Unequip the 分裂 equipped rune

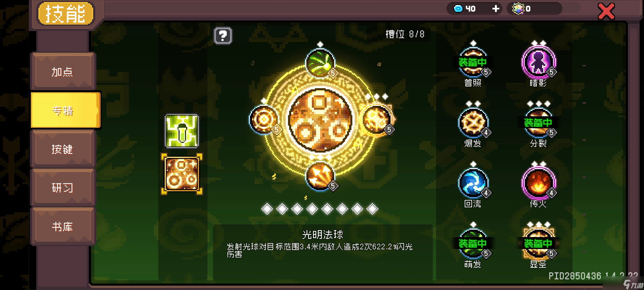pos(538,123)
